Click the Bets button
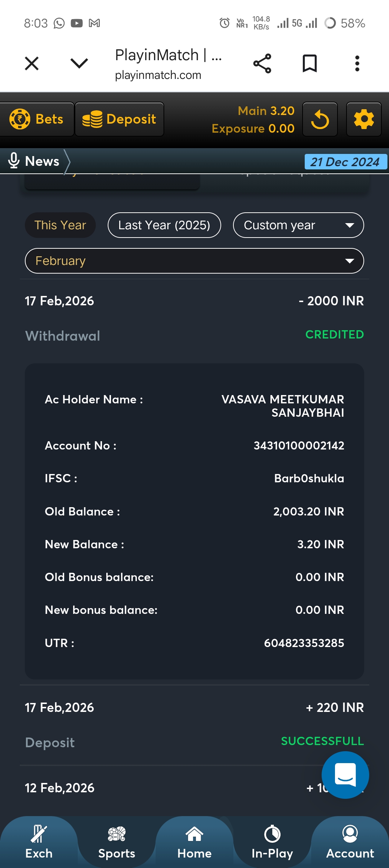 click(x=37, y=119)
